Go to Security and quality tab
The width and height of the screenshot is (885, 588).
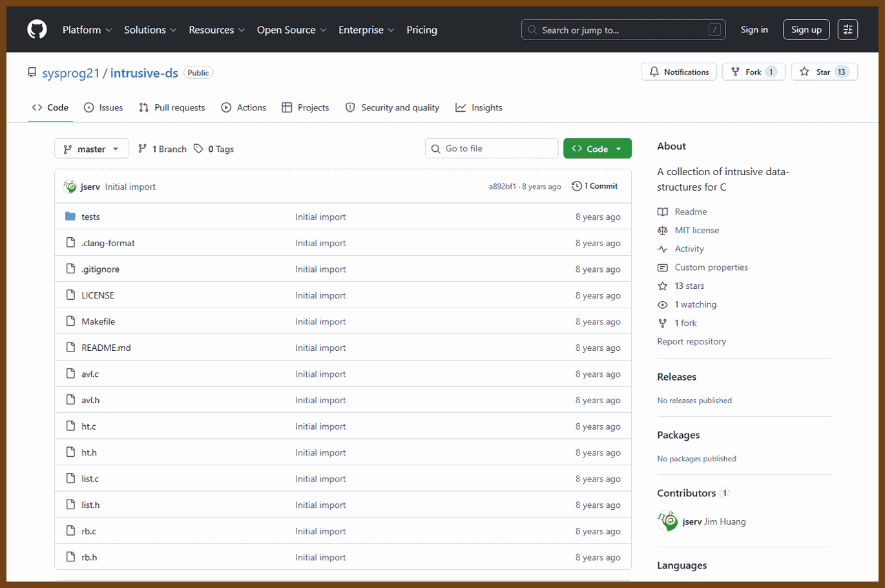[x=392, y=108]
